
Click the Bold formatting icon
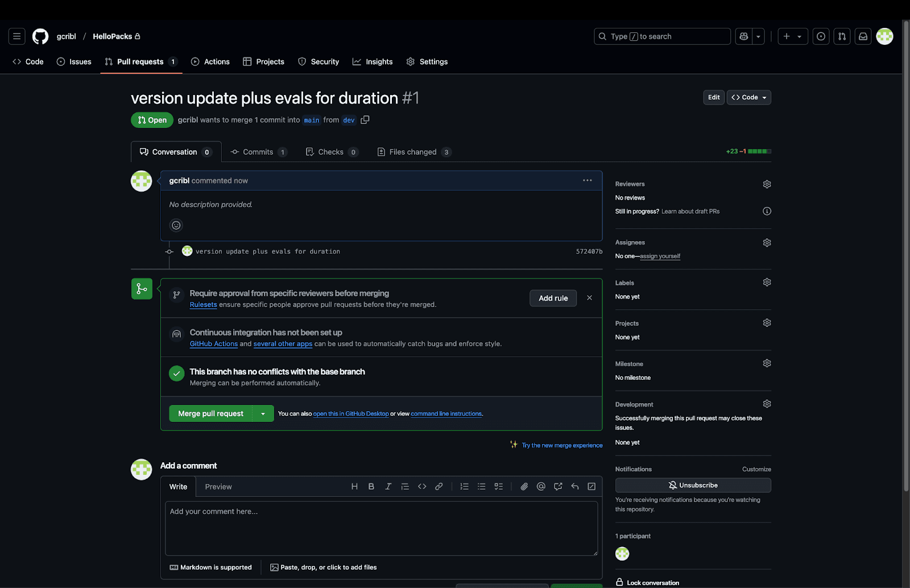[371, 487]
